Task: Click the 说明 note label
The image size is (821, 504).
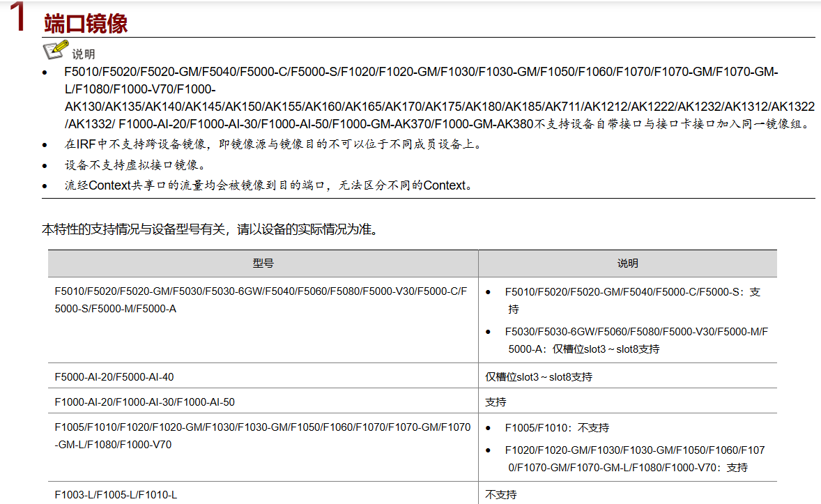Action: (83, 54)
